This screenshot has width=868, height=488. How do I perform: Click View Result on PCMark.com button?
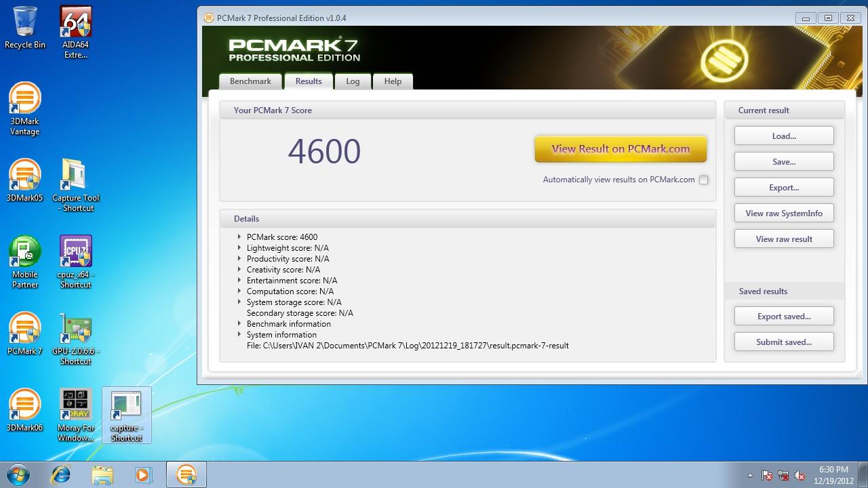tap(620, 149)
